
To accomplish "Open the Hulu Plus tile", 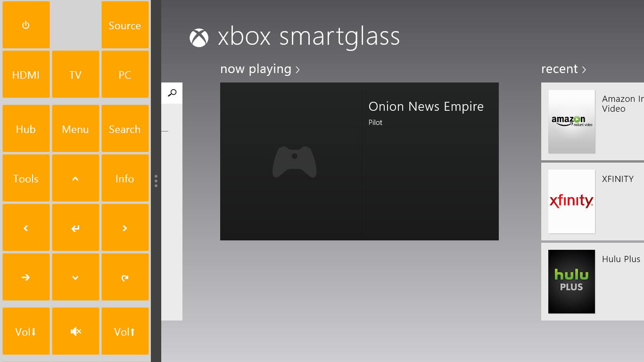I will (592, 281).
